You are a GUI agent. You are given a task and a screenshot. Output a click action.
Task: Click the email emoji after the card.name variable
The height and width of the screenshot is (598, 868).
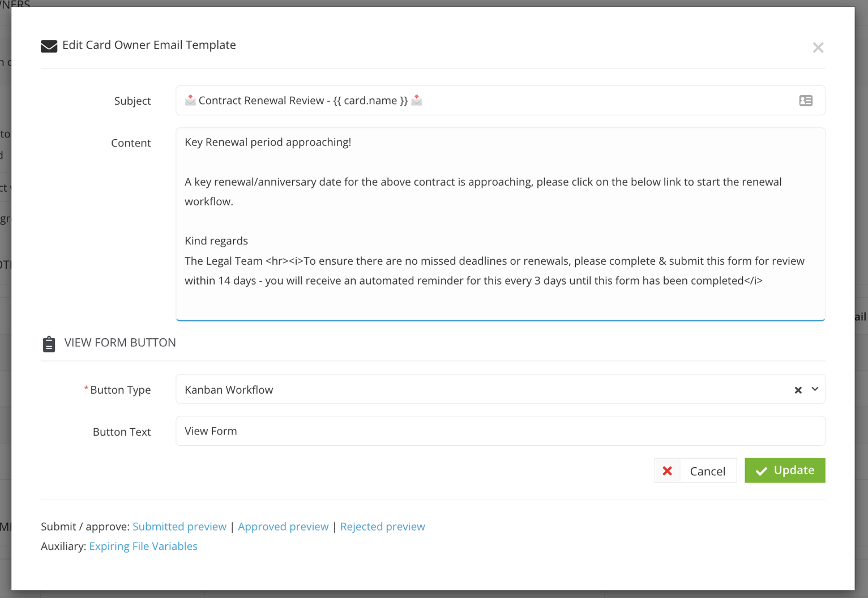[x=417, y=100]
